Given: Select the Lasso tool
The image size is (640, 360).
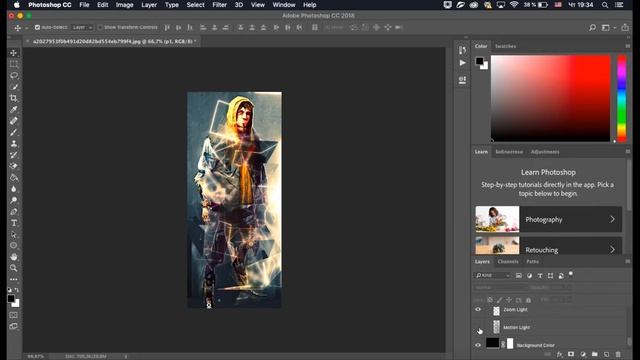Looking at the screenshot, I should (x=13, y=76).
